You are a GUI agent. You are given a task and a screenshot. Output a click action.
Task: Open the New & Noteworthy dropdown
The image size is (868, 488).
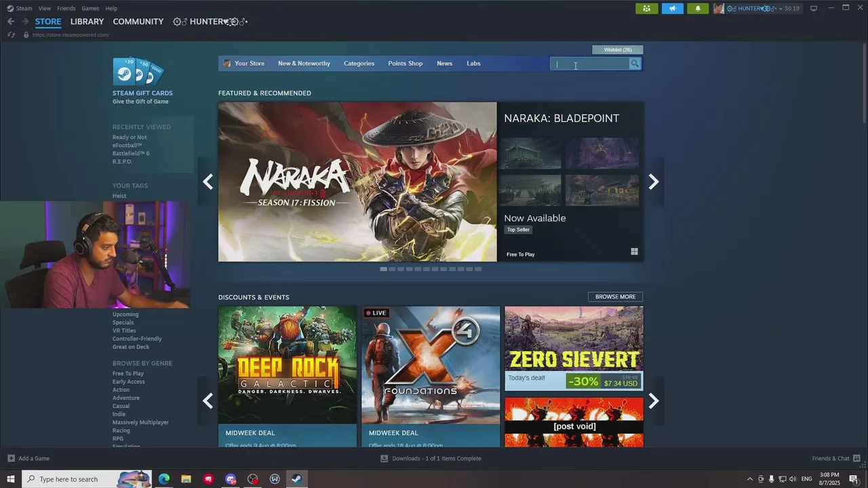coord(304,64)
